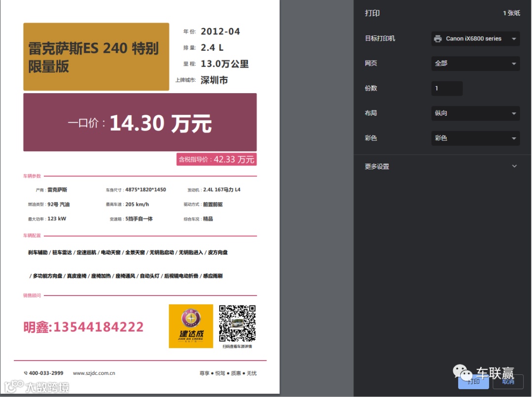Open the target printer dropdown
This screenshot has width=532, height=397.
(475, 39)
